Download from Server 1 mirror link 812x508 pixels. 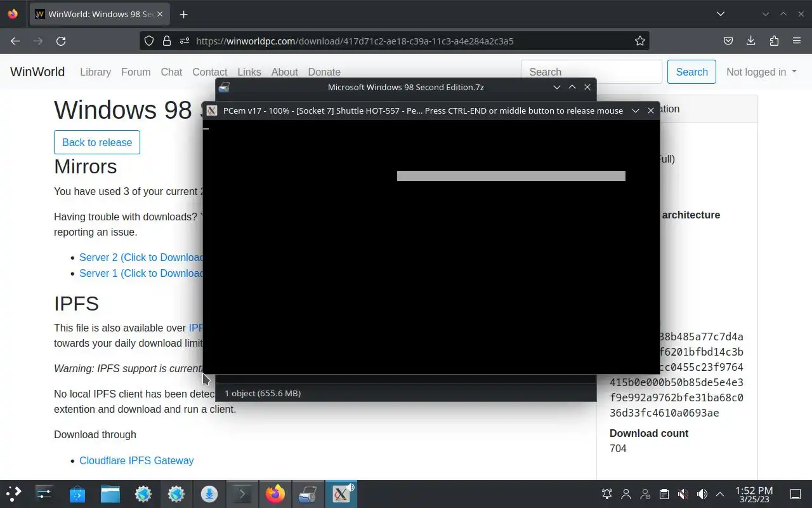pyautogui.click(x=141, y=273)
